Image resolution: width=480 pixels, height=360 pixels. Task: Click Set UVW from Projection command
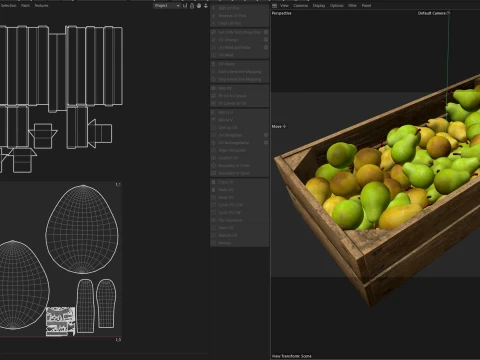point(237,32)
